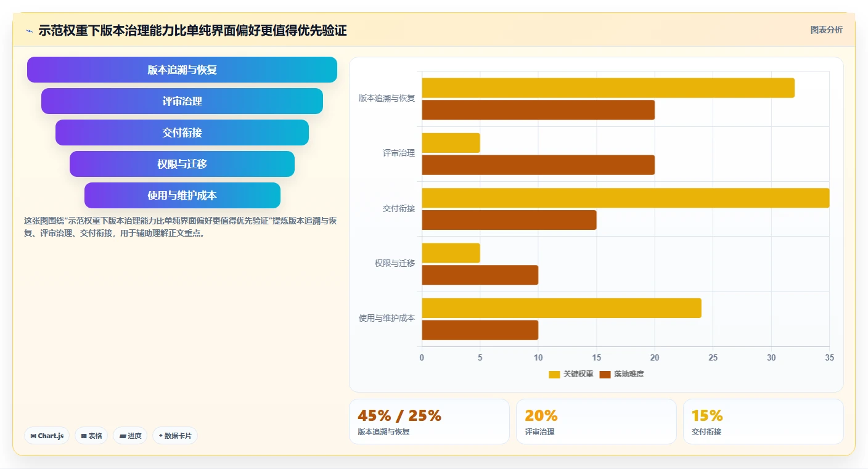
Task: Click the 数据卡片 tag chip
Action: pyautogui.click(x=175, y=436)
